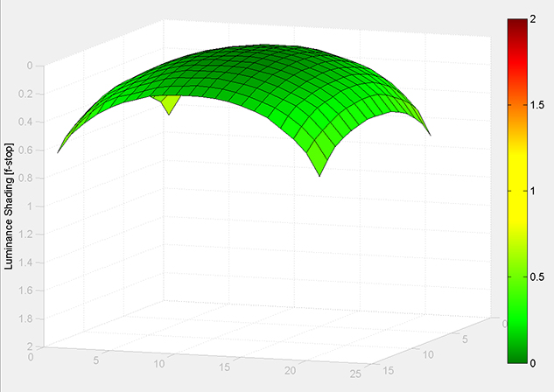Select the colorbar's middle tick label 1
Screen dimensions: 554x392
click(533, 192)
